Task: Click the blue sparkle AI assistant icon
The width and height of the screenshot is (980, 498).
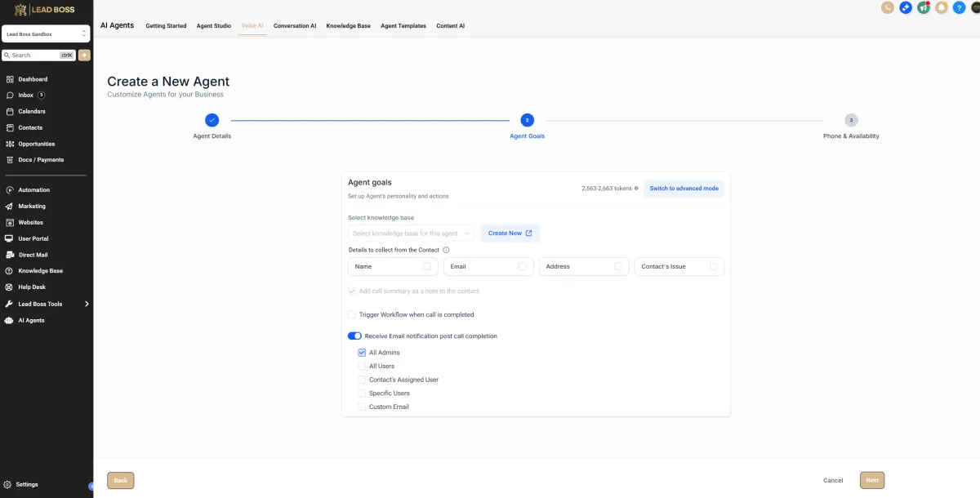Action: (x=906, y=7)
